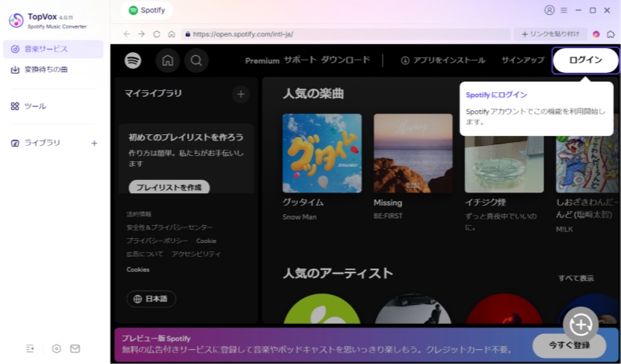Click the 人気のアーティスト heading
The image size is (621, 364).
(338, 273)
